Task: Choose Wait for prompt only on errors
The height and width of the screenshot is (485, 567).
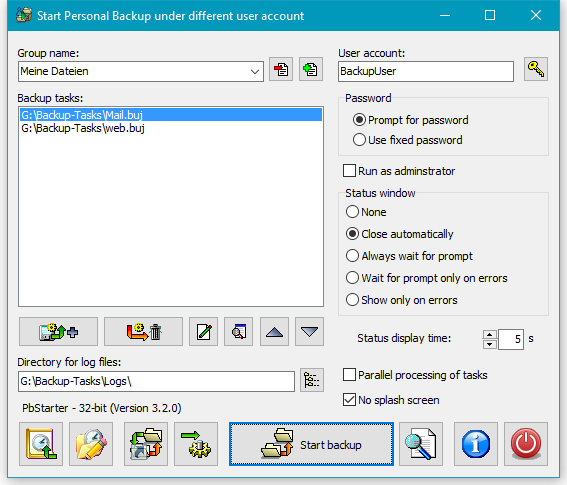Action: [352, 278]
